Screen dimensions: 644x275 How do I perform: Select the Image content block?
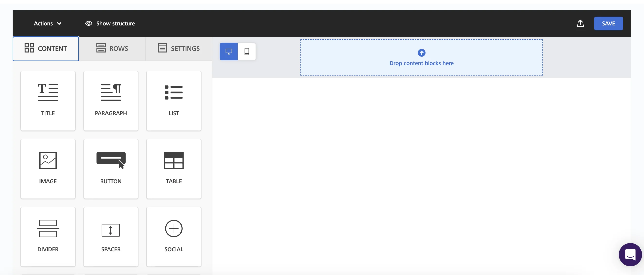pos(48,169)
